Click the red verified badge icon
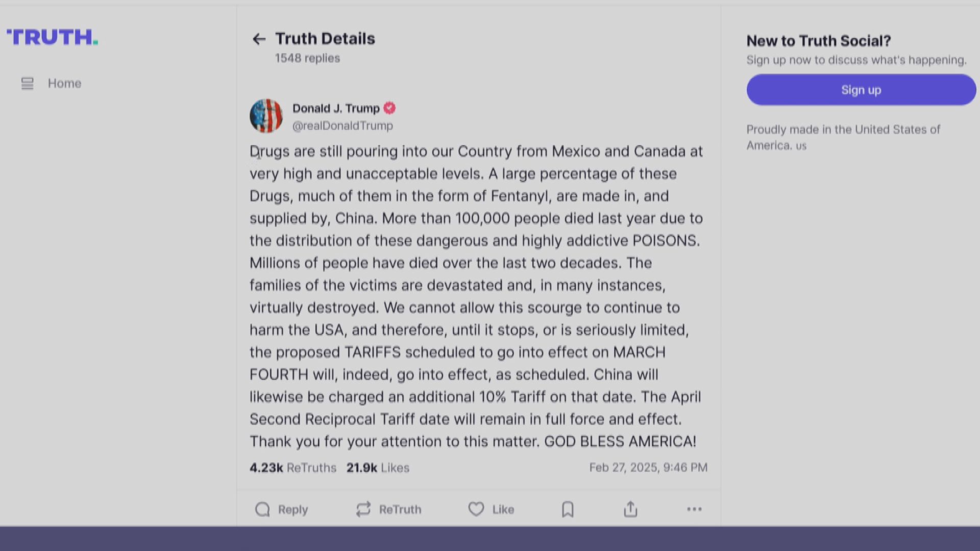 coord(389,108)
